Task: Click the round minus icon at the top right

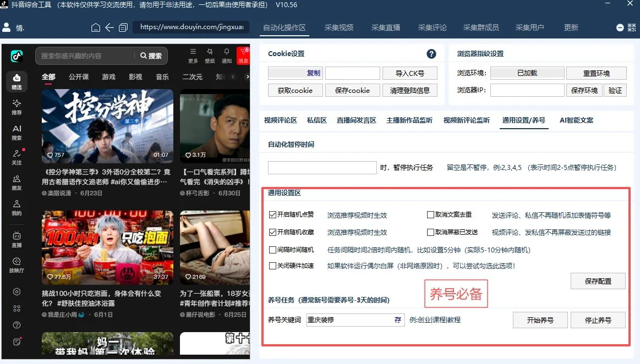Action: point(620,27)
